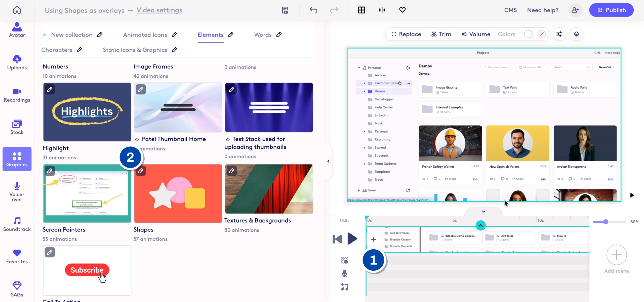
Task: Open the Stock media panel
Action: [x=17, y=127]
